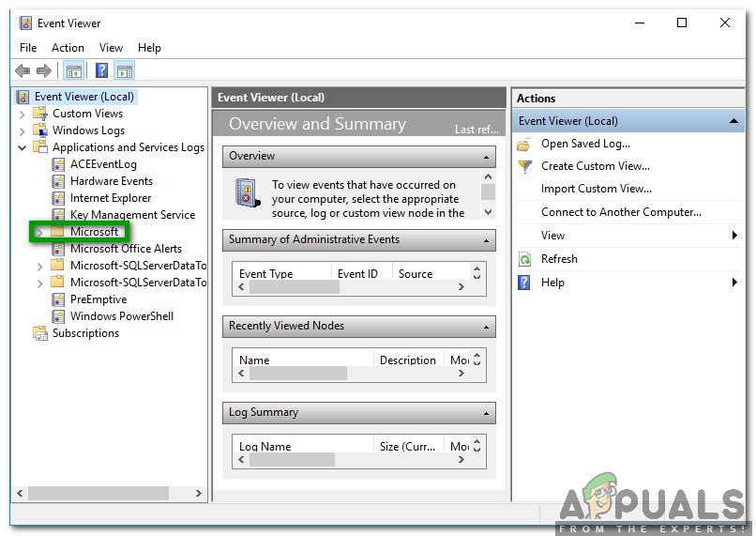Open the View menu in menu bar
The image size is (756, 536).
click(x=111, y=48)
